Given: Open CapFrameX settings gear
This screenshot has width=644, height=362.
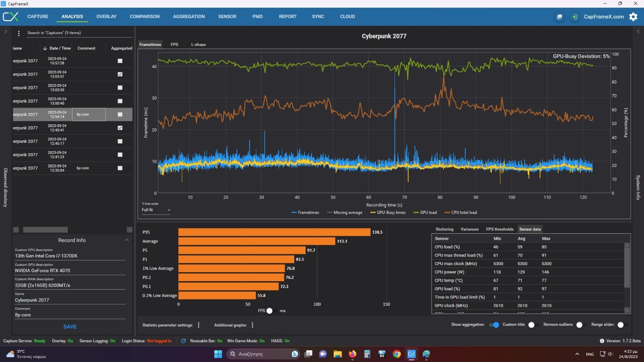Looking at the screenshot, I should (x=634, y=16).
